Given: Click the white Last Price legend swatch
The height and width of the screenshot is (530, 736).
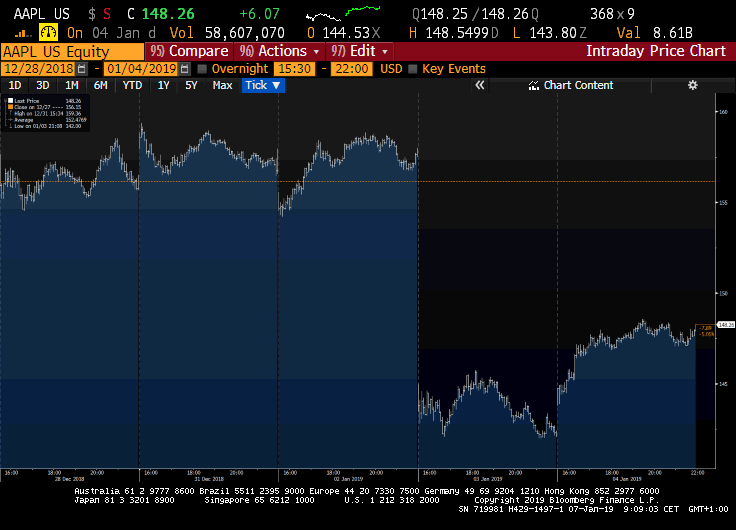Looking at the screenshot, I should pos(10,100).
